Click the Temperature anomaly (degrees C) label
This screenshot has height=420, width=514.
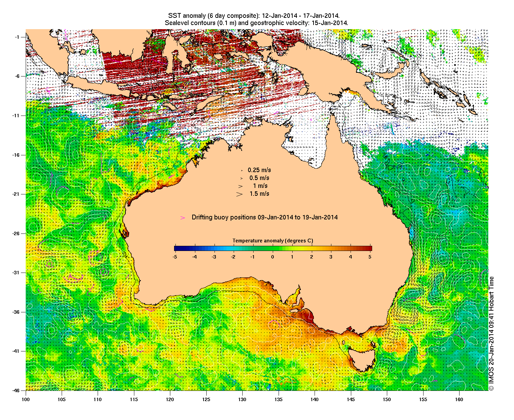[x=273, y=241]
